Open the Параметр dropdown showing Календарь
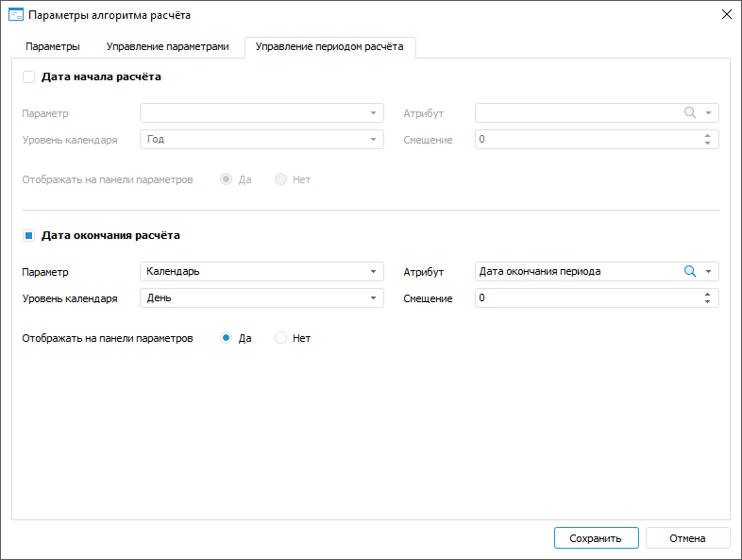This screenshot has height=560, width=742. [261, 271]
